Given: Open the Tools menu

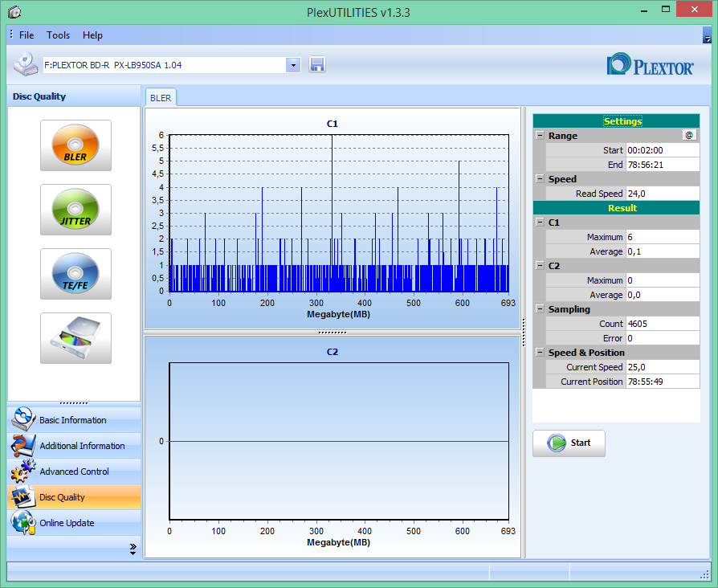Looking at the screenshot, I should 58,35.
